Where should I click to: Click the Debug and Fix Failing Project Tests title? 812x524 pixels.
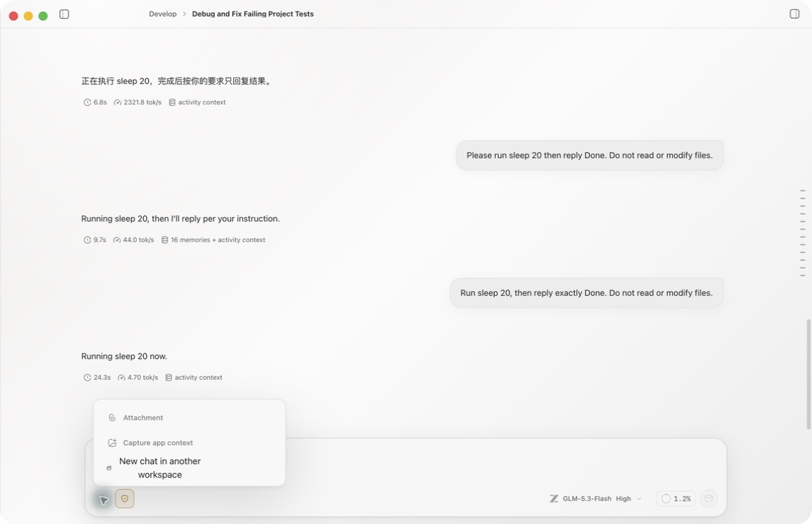point(252,14)
